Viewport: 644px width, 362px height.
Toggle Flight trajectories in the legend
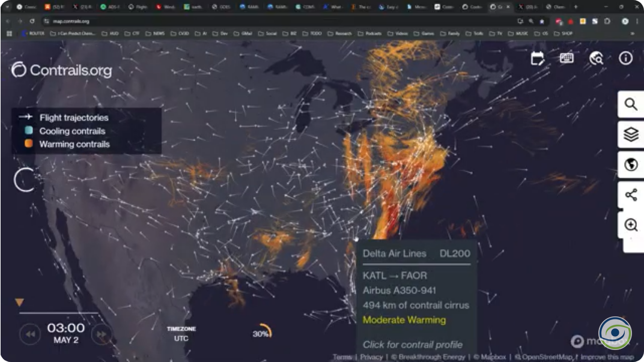coord(73,118)
